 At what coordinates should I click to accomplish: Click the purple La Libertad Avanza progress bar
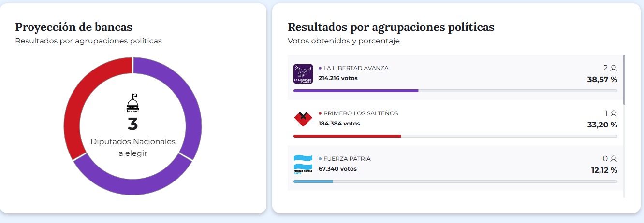coord(356,91)
